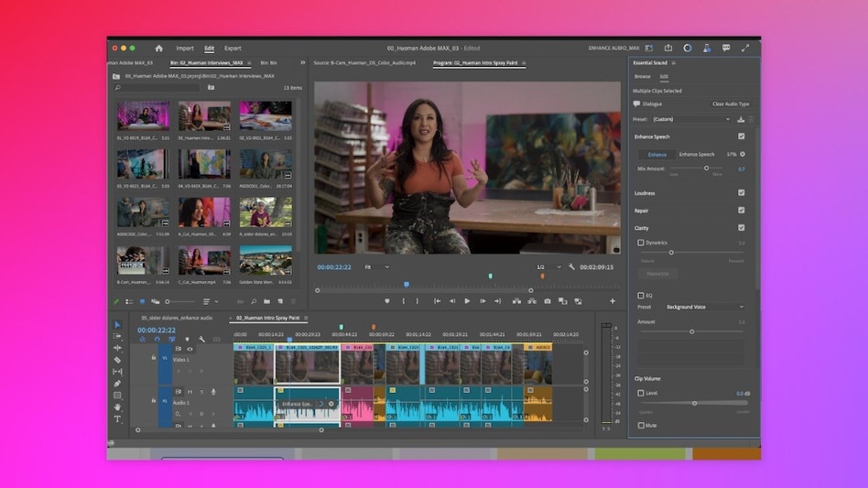868x488 pixels.
Task: Open the workspaces icon in header
Action: pyautogui.click(x=649, y=49)
